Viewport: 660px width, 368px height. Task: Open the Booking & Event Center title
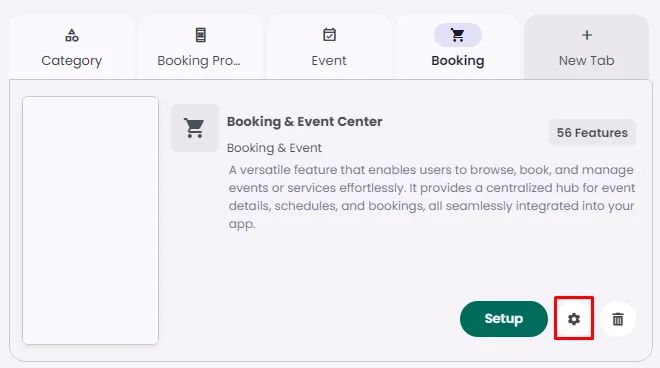[305, 122]
